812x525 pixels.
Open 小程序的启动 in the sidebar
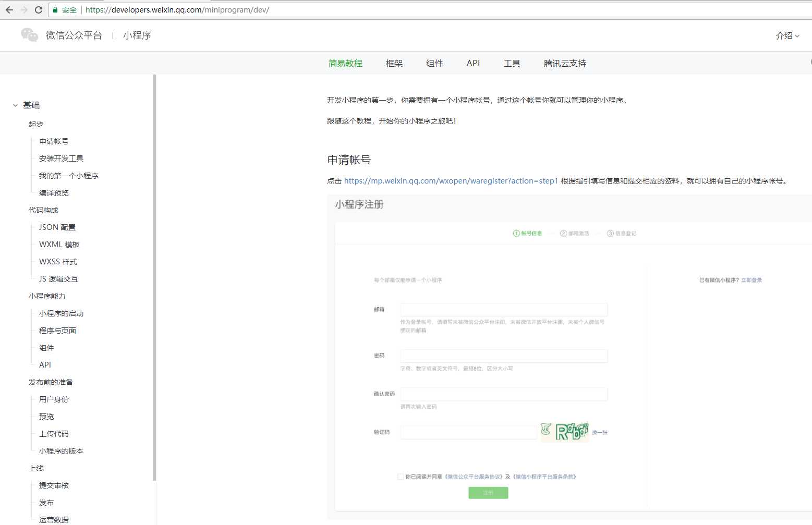pos(61,313)
